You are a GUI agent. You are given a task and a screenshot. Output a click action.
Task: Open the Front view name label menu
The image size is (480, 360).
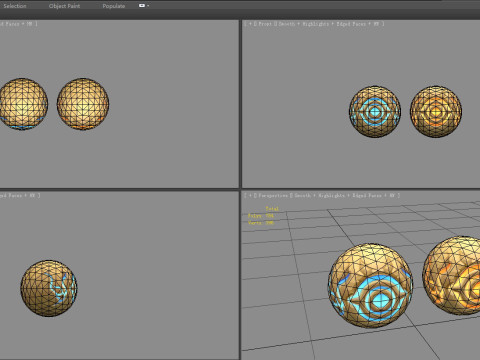point(265,24)
